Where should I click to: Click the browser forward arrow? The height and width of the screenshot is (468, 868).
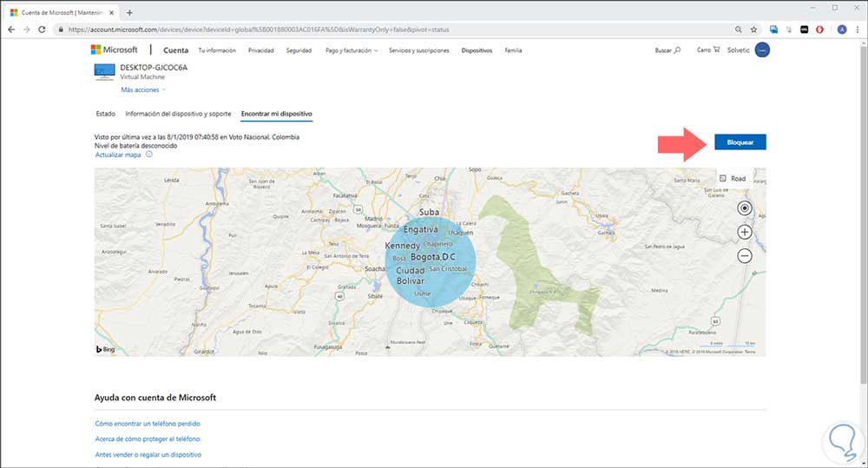coord(27,30)
